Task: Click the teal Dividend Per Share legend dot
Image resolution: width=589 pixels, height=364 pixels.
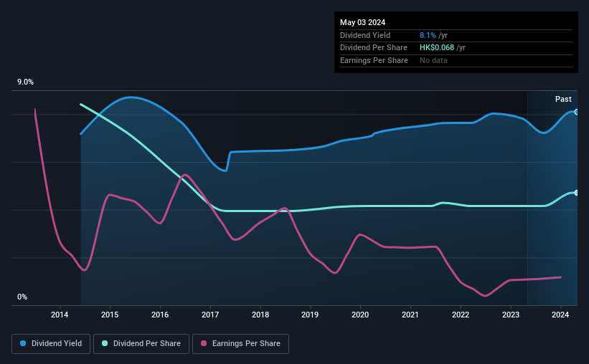Action: (x=105, y=343)
